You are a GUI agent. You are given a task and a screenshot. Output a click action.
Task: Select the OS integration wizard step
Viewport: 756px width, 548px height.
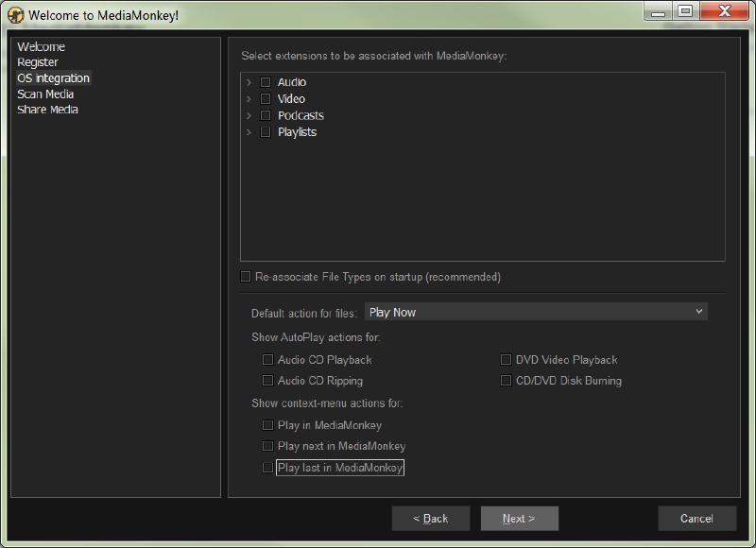tap(54, 78)
